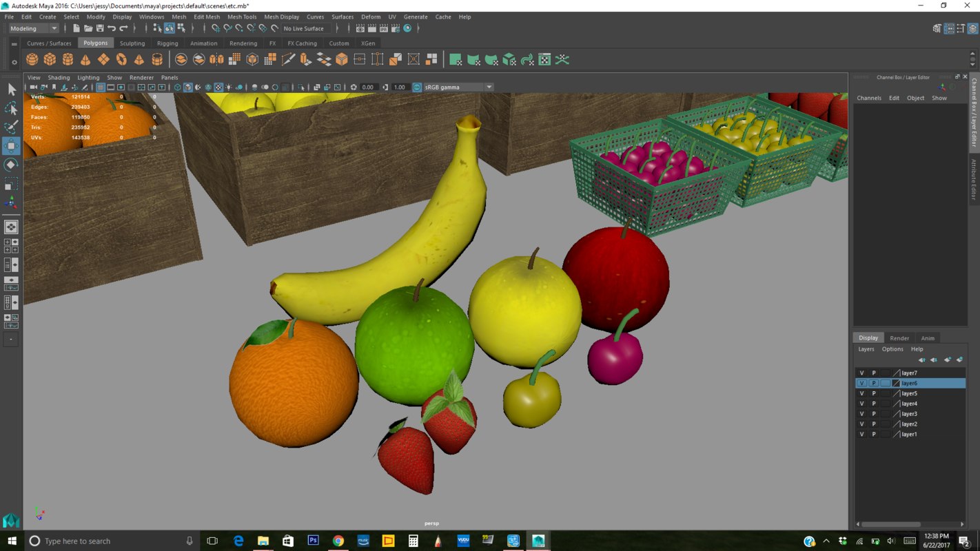Open the Mesh Tools menu
Screen dimensions: 980x551
241,17
